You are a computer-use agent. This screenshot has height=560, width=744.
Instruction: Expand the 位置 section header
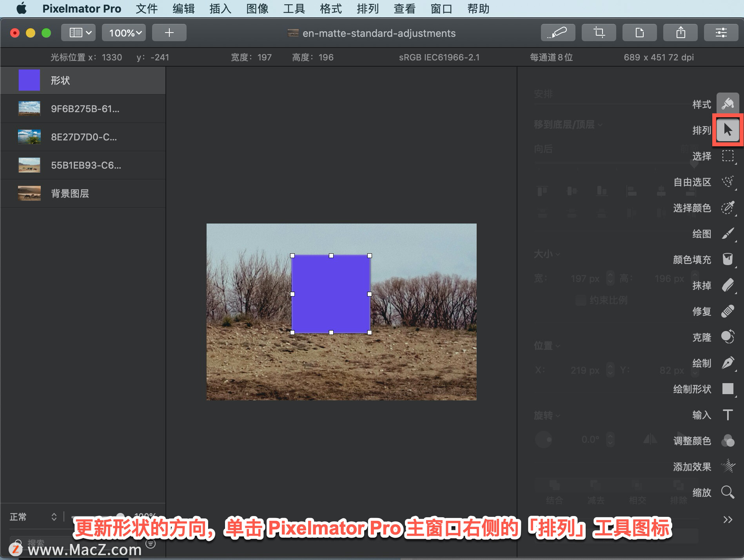(x=547, y=346)
